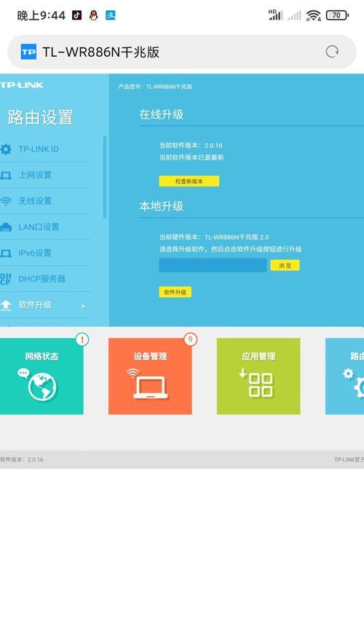This screenshot has width=364, height=631.
Task: Open the QQ penguin notification icon
Action: (94, 15)
